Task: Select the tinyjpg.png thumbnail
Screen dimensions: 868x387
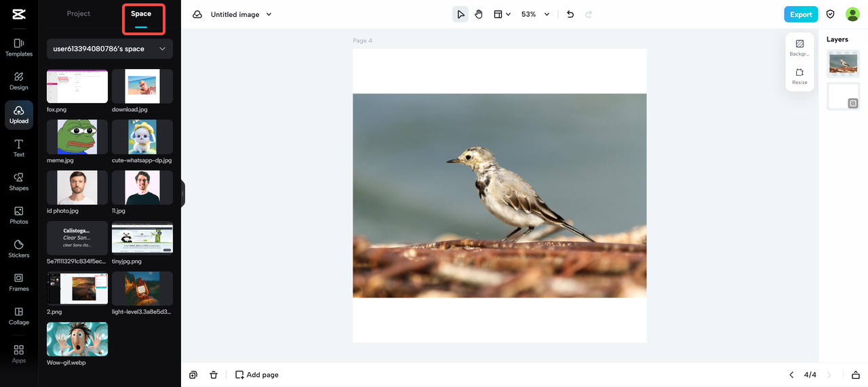Action: (142, 238)
